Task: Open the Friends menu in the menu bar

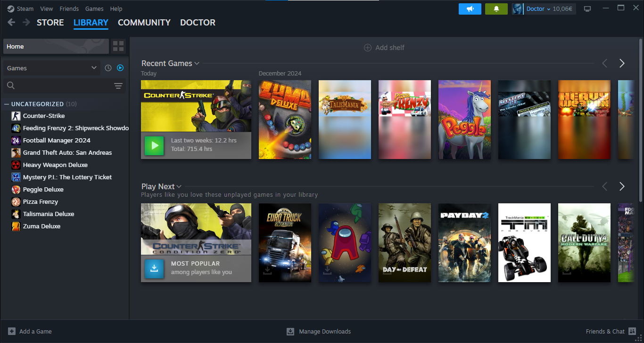Action: tap(69, 8)
